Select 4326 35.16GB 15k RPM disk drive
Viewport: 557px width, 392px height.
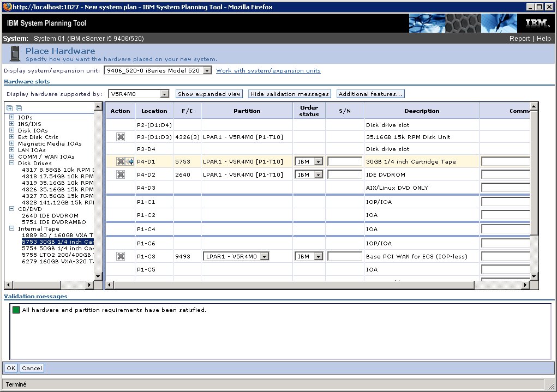click(58, 189)
